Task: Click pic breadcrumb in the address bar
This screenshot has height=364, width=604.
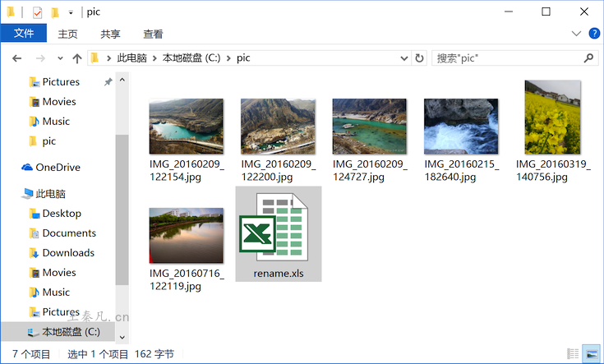Action: coord(243,58)
